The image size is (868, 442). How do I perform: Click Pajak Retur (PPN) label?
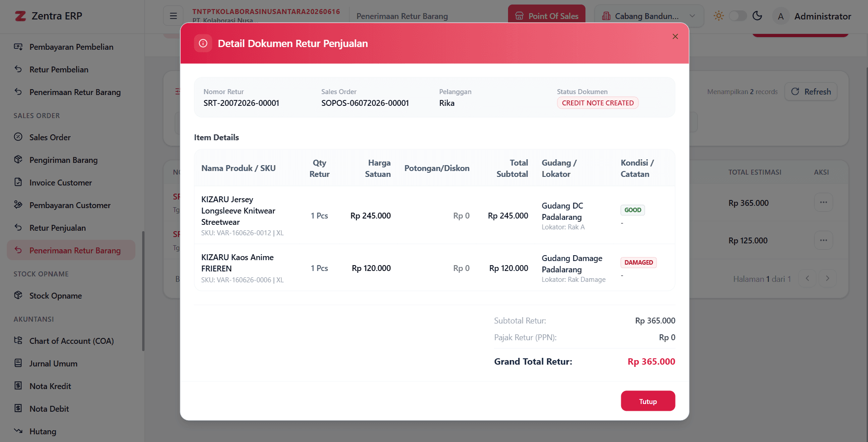coord(525,337)
